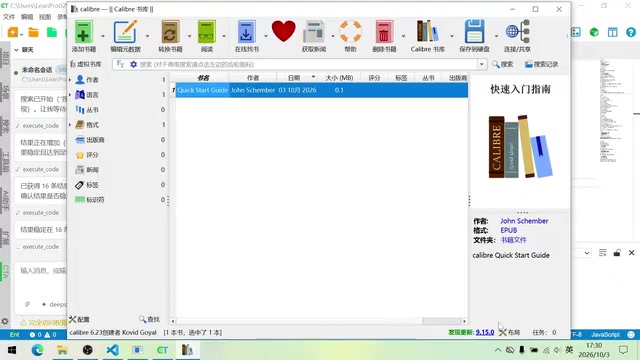Click the Help lifebuoy icon

(351, 32)
